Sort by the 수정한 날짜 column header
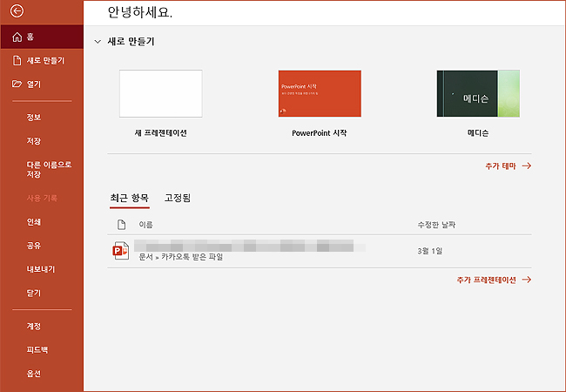 point(436,225)
